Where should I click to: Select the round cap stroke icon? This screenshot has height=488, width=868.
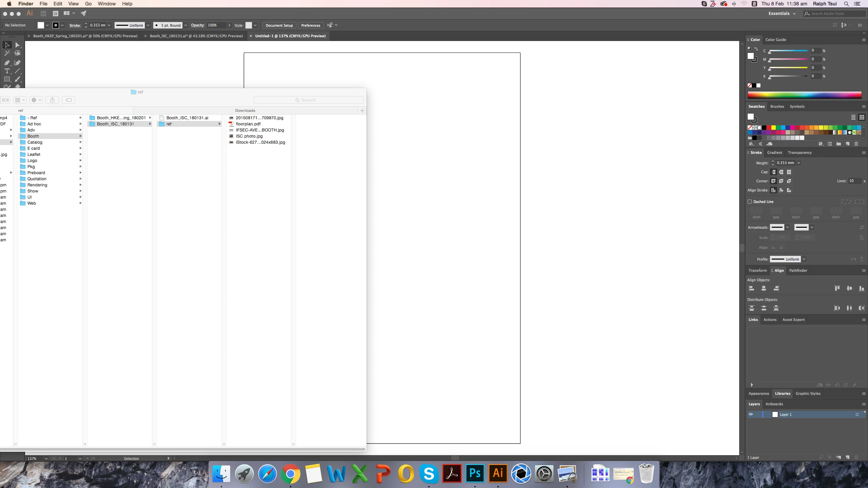pyautogui.click(x=781, y=172)
